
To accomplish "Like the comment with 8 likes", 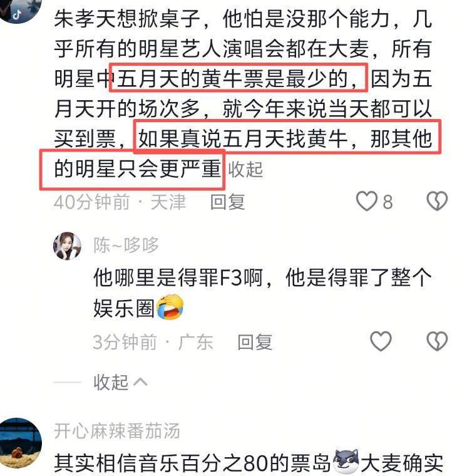I will click(366, 201).
